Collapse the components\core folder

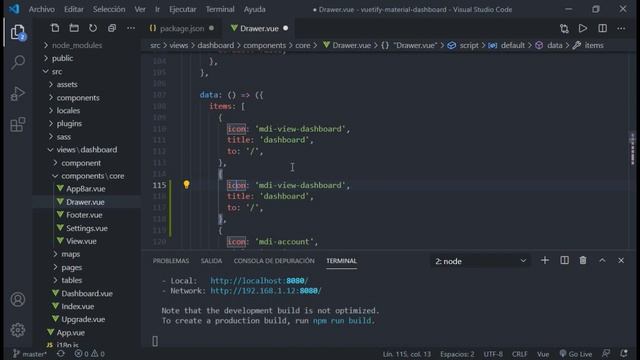[x=88, y=176]
